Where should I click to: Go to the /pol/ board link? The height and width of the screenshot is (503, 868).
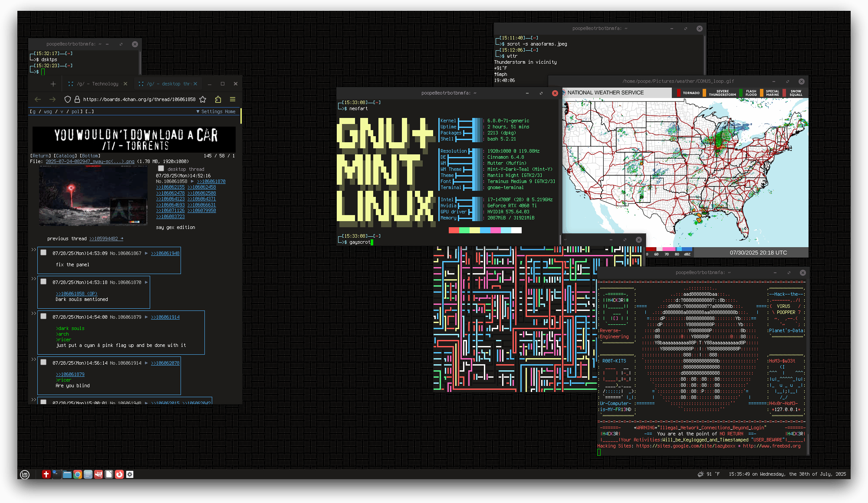(76, 111)
